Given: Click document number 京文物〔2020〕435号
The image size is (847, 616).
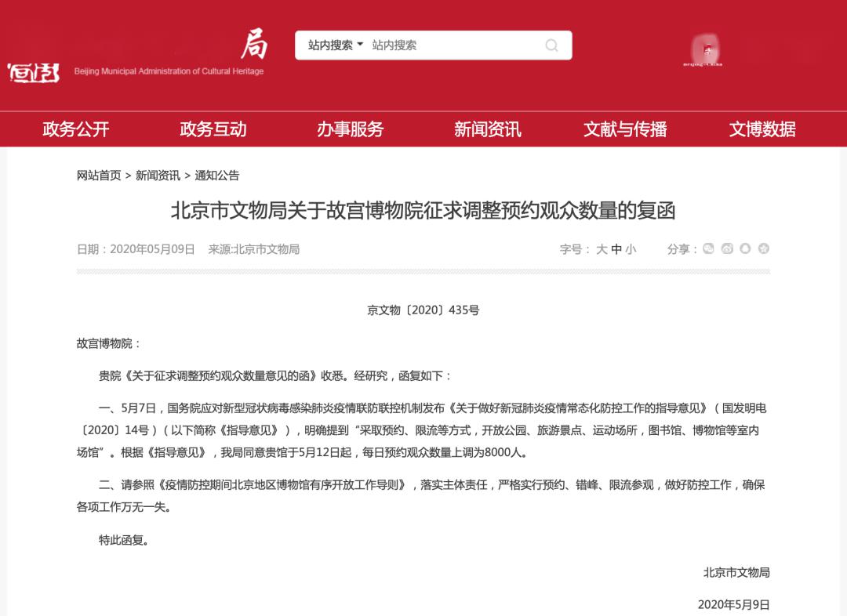Looking at the screenshot, I should tap(423, 310).
